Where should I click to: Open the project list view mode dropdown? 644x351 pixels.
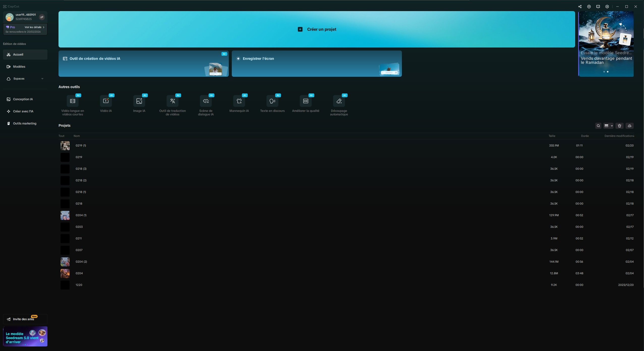click(608, 126)
